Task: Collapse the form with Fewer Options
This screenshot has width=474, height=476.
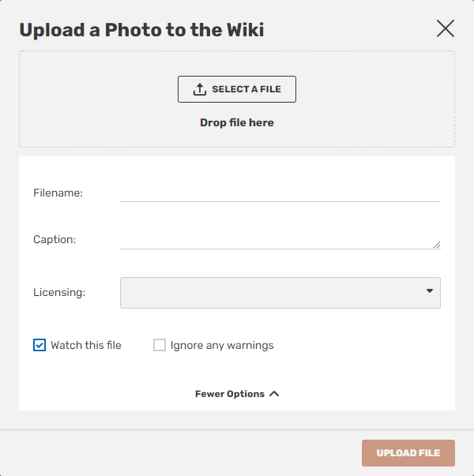Action: pyautogui.click(x=230, y=394)
